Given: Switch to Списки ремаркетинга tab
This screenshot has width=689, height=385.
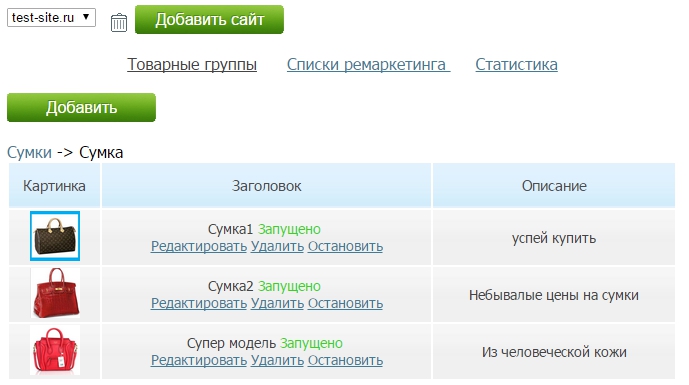Looking at the screenshot, I should (x=368, y=65).
